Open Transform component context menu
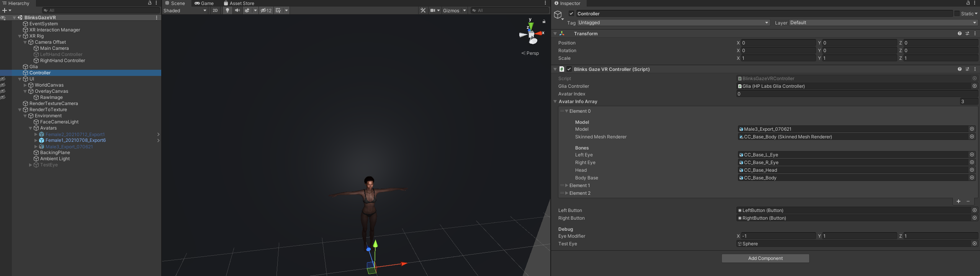The height and width of the screenshot is (276, 980). point(975,34)
